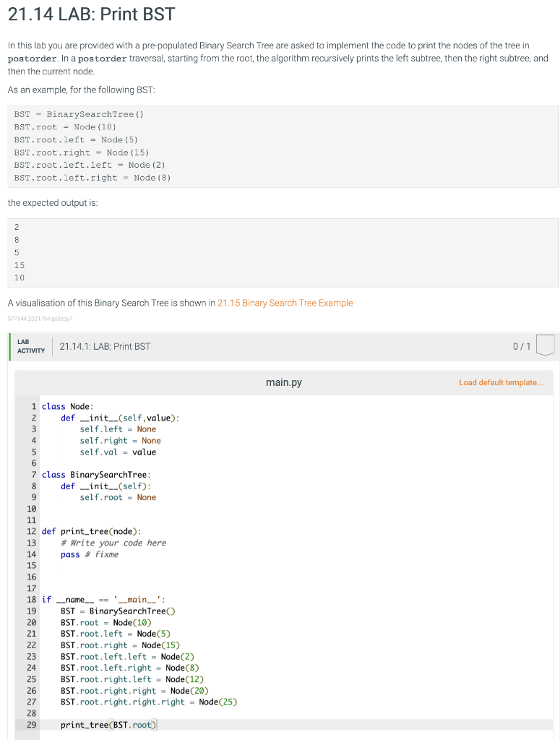Click the class Node: line in main.py
The image size is (560, 740).
point(67,406)
